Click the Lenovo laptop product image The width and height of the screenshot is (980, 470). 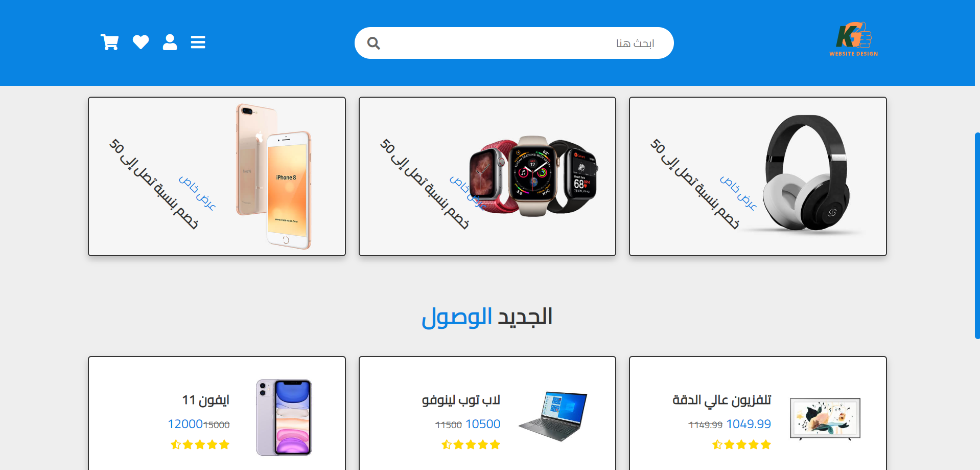click(553, 416)
